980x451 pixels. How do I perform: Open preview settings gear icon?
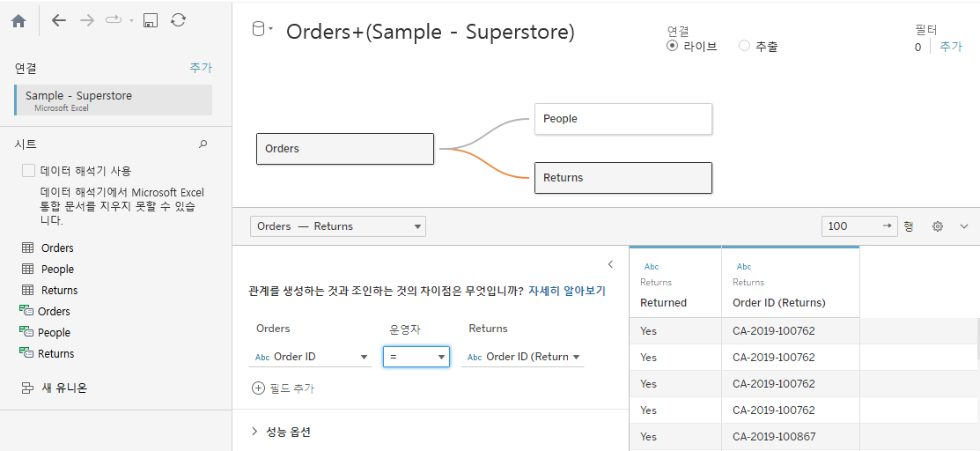tap(938, 226)
